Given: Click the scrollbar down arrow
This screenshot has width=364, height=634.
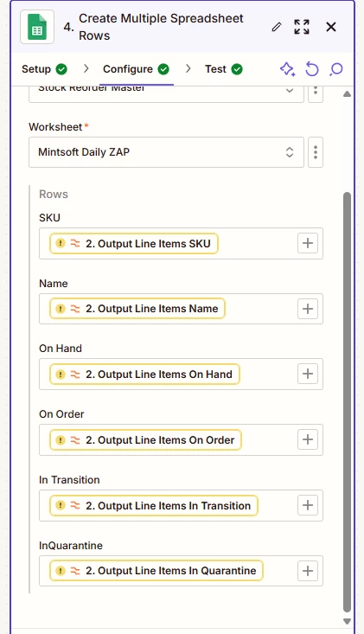Looking at the screenshot, I should pos(347,621).
